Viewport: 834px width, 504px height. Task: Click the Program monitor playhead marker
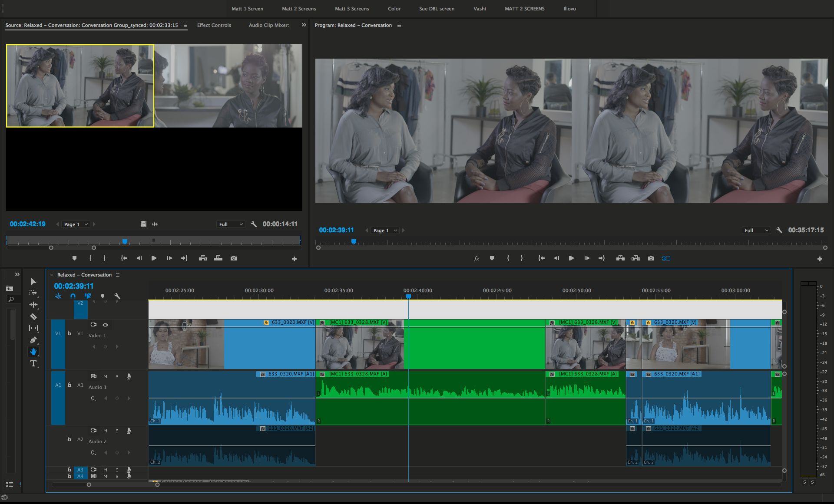point(354,241)
